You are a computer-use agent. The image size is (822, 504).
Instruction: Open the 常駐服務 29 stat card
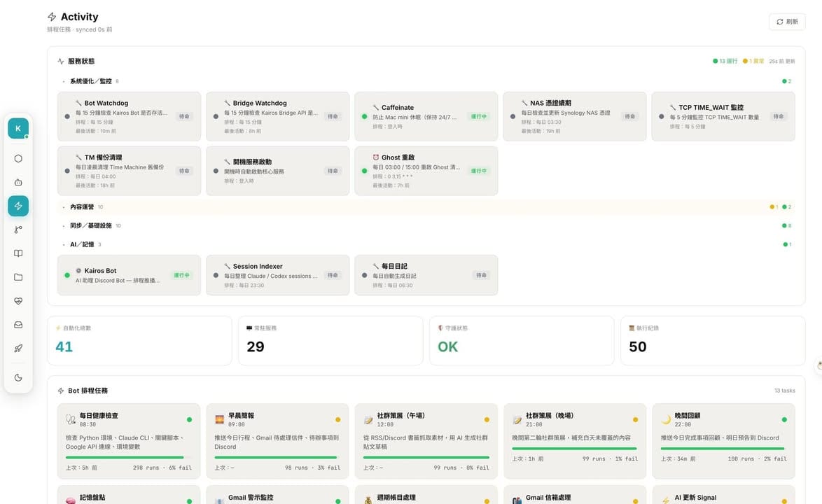330,340
